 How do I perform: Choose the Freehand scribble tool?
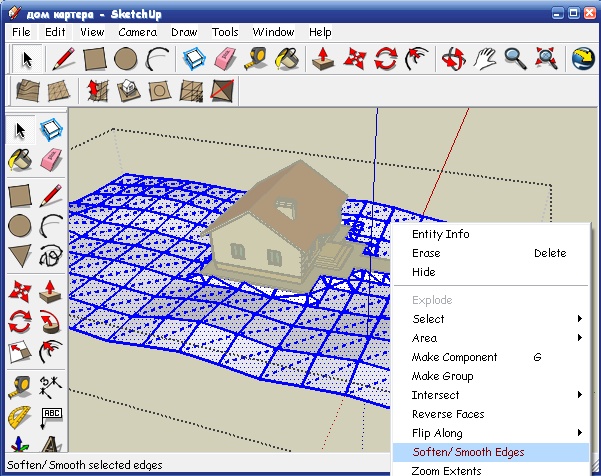click(51, 256)
